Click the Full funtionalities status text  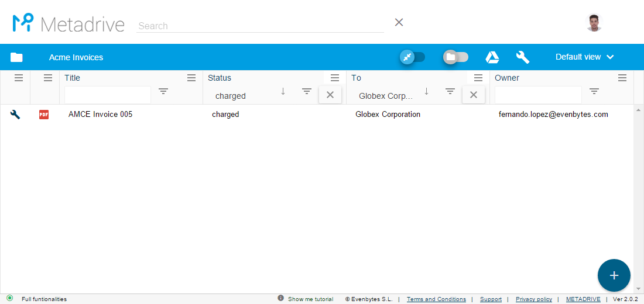44,299
